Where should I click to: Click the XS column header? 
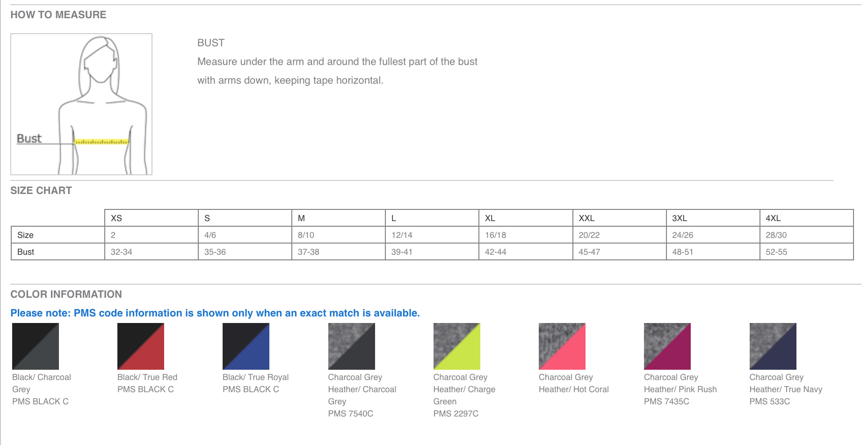pyautogui.click(x=152, y=218)
